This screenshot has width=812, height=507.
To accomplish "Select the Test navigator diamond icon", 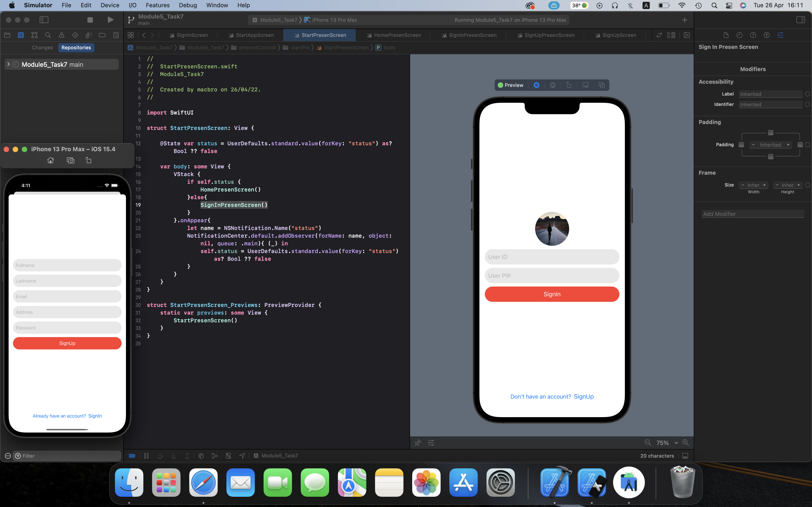I will pyautogui.click(x=75, y=35).
